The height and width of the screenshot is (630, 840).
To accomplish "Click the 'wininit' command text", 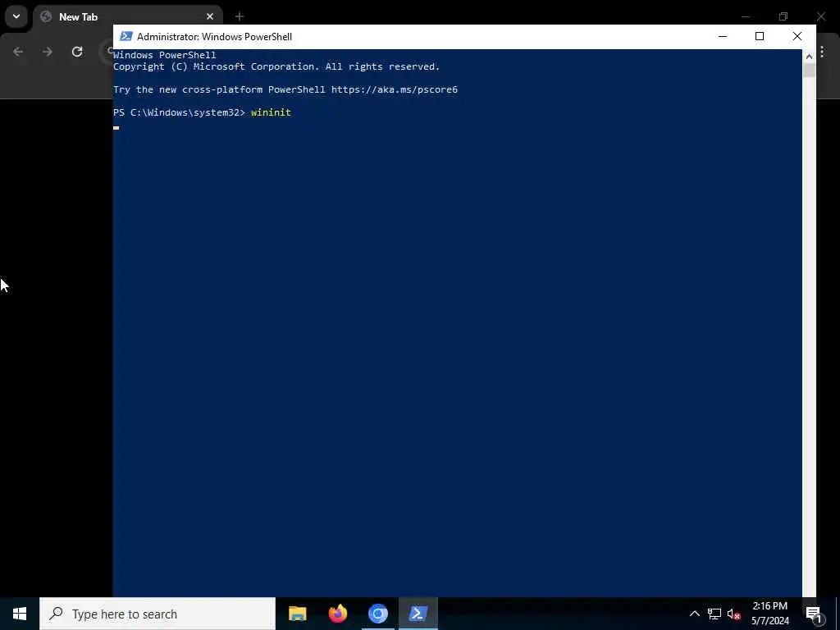I will point(271,112).
